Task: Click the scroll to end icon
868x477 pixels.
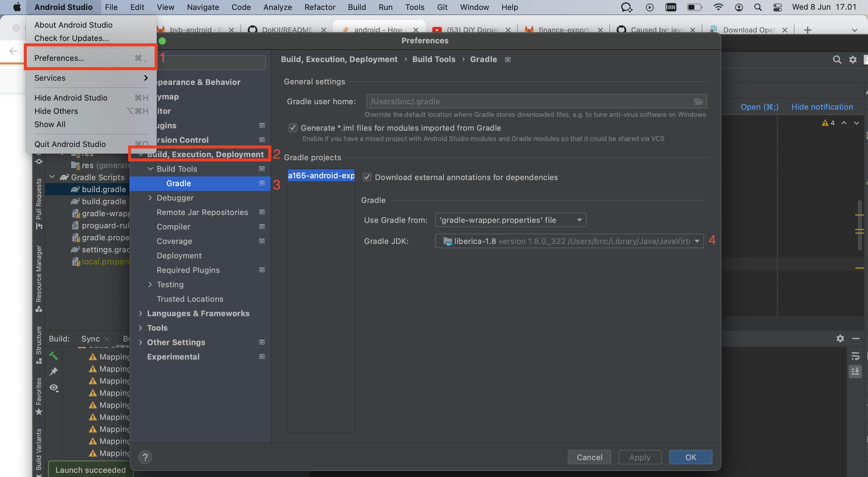Action: pos(855,372)
